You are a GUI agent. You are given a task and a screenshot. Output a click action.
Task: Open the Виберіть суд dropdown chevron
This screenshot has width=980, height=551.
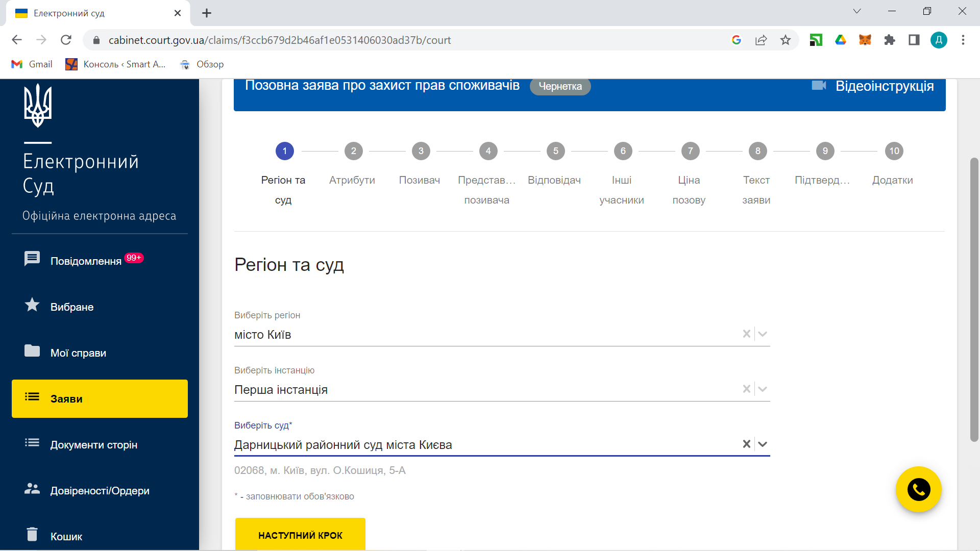pyautogui.click(x=763, y=444)
